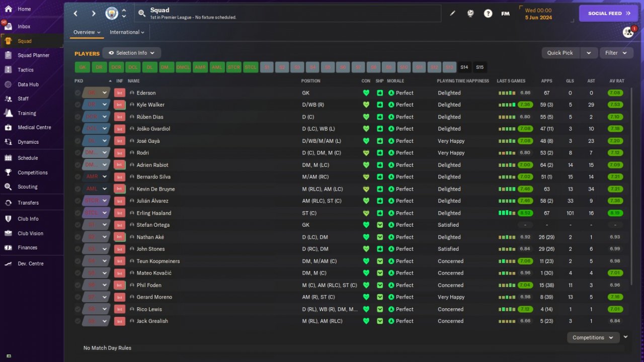This screenshot has height=362, width=644.
Task: Click the Social Feed button
Action: tap(609, 14)
